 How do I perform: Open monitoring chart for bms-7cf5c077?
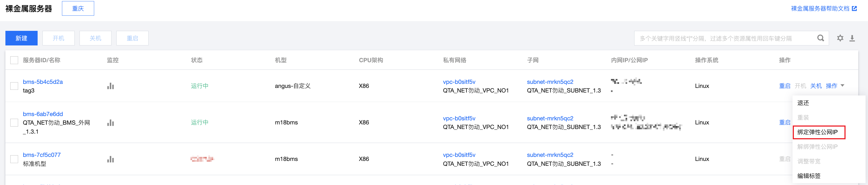pyautogui.click(x=110, y=159)
